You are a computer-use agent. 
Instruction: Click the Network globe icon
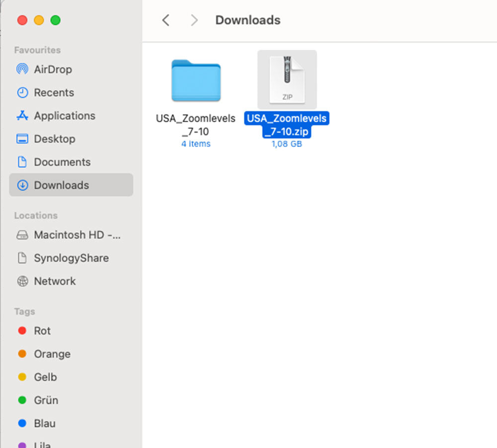pyautogui.click(x=22, y=281)
